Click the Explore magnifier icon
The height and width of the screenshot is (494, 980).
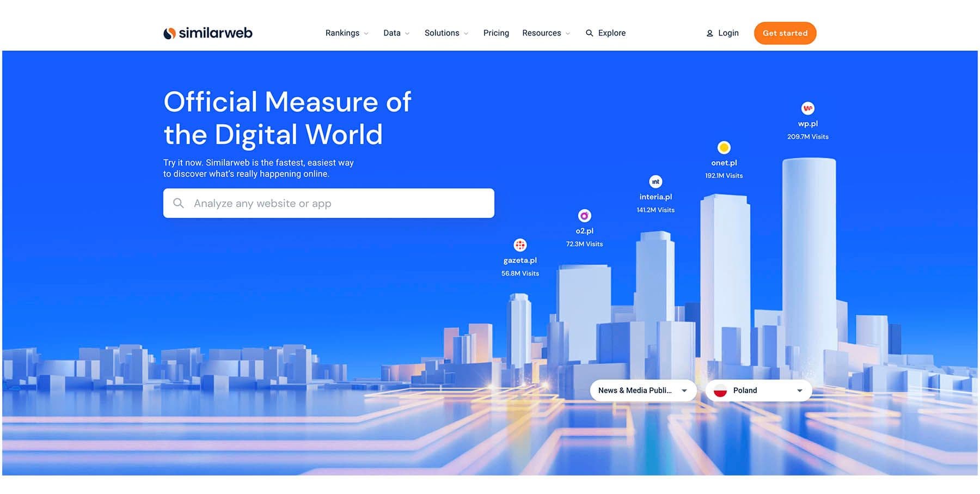point(589,33)
